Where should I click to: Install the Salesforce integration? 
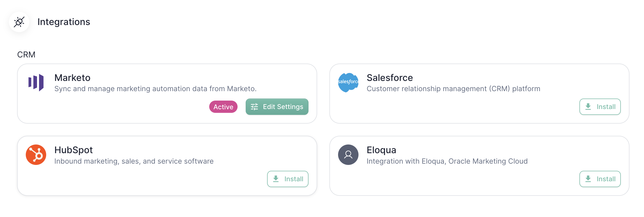600,107
